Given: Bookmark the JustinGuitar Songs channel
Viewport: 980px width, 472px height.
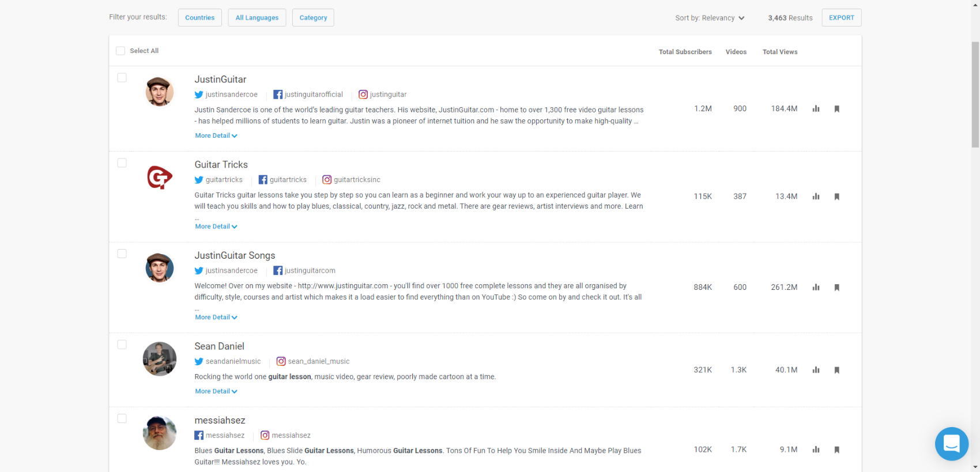Looking at the screenshot, I should [837, 288].
